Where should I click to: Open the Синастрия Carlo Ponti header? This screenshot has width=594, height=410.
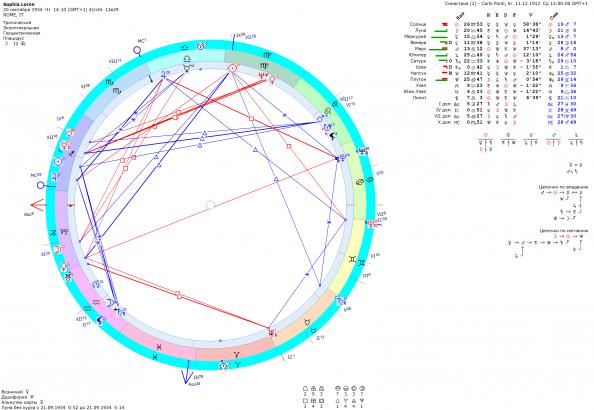click(517, 3)
